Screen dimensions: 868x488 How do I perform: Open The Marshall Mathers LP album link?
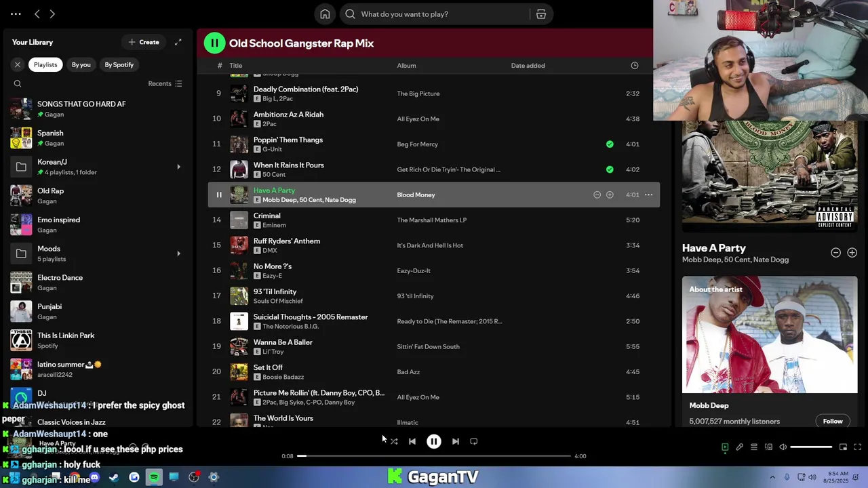pyautogui.click(x=432, y=220)
